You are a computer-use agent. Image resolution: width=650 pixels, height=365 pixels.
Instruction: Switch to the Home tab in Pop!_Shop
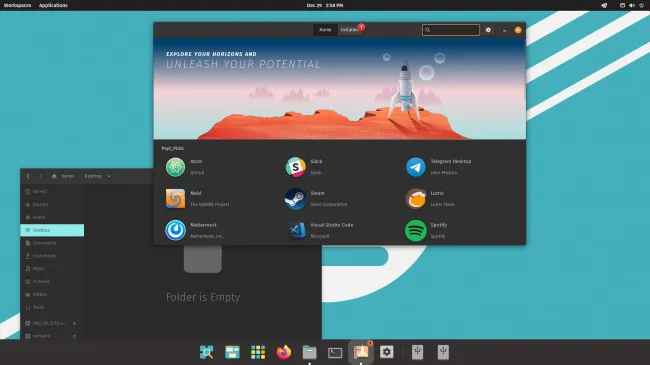click(325, 30)
